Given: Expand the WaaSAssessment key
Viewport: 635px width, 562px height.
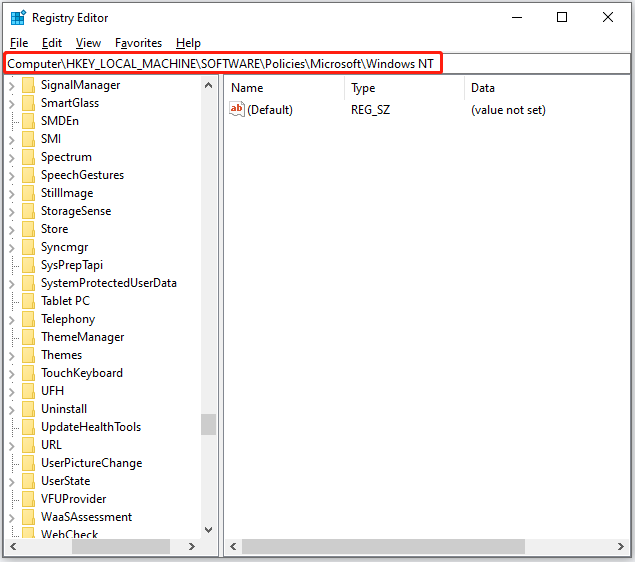Looking at the screenshot, I should coord(12,518).
